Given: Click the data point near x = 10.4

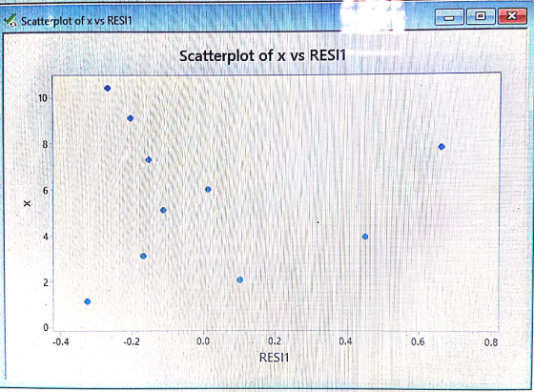Looking at the screenshot, I should [x=107, y=89].
